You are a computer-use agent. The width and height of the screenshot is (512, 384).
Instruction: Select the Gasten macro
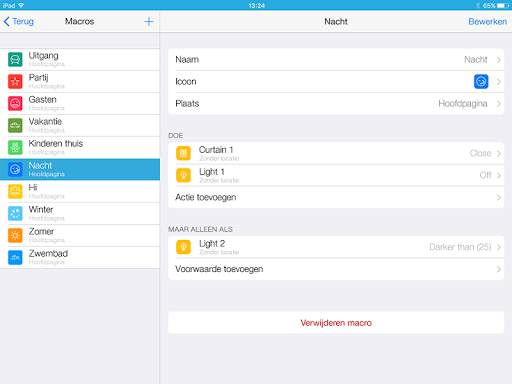click(x=80, y=103)
